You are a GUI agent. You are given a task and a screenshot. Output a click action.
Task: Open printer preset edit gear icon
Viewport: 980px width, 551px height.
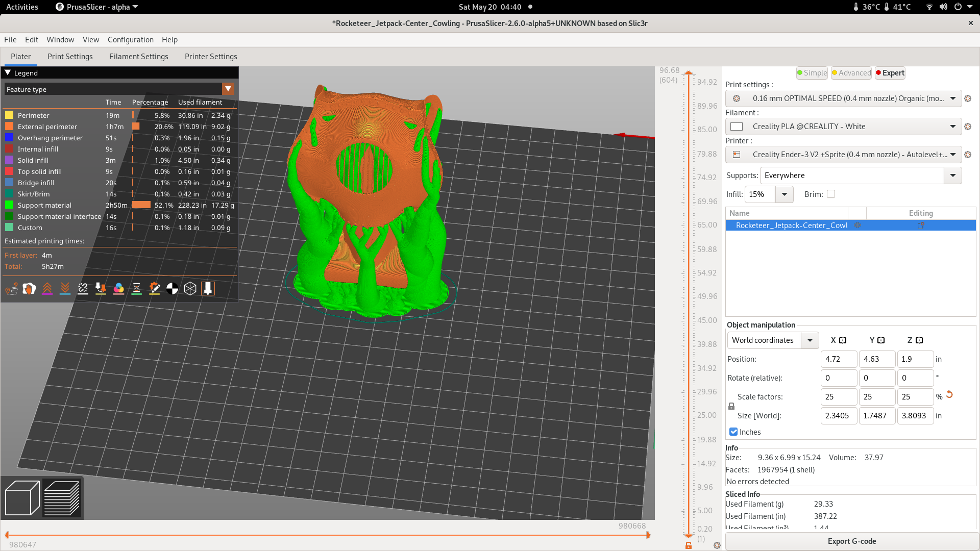[968, 155]
